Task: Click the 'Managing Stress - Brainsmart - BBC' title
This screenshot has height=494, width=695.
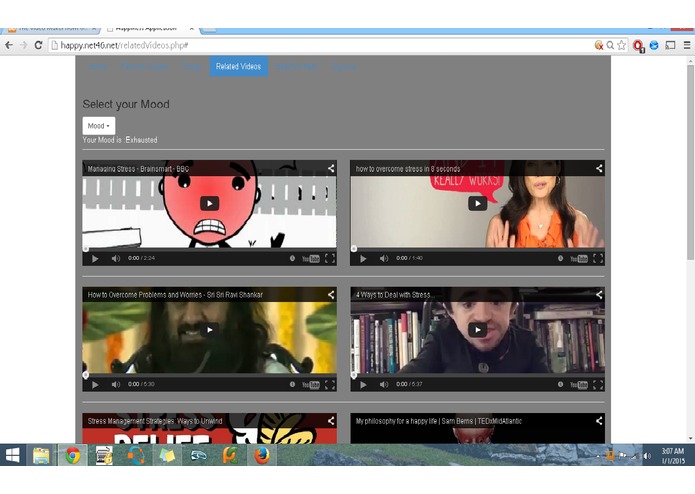Action: pyautogui.click(x=138, y=169)
